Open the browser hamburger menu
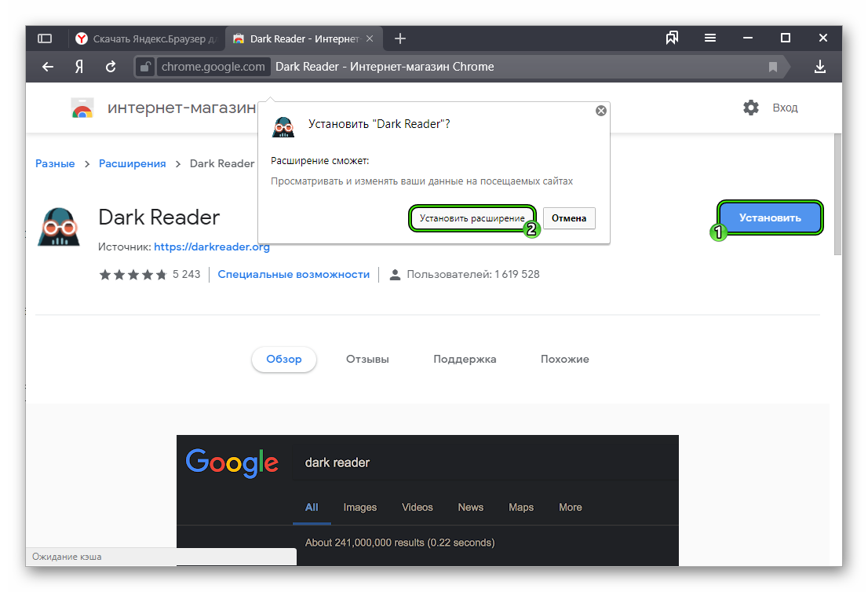This screenshot has width=868, height=592. click(x=710, y=38)
